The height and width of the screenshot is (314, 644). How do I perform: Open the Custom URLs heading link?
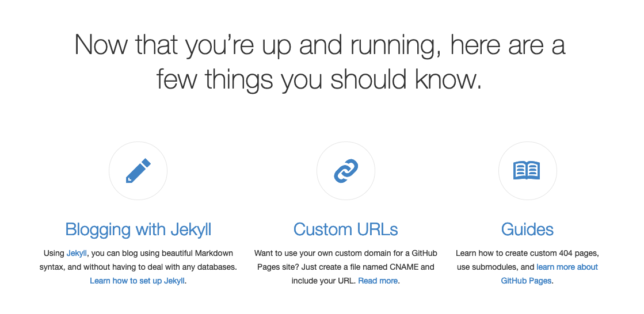click(346, 229)
